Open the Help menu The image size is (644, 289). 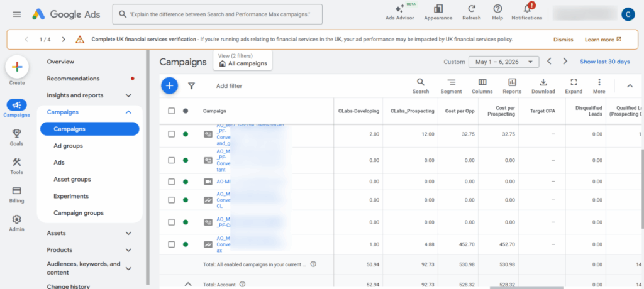coord(497,13)
